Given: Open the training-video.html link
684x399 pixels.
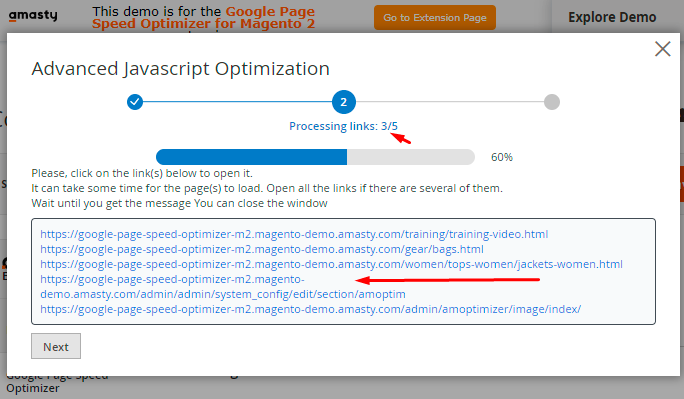Looking at the screenshot, I should [x=294, y=234].
